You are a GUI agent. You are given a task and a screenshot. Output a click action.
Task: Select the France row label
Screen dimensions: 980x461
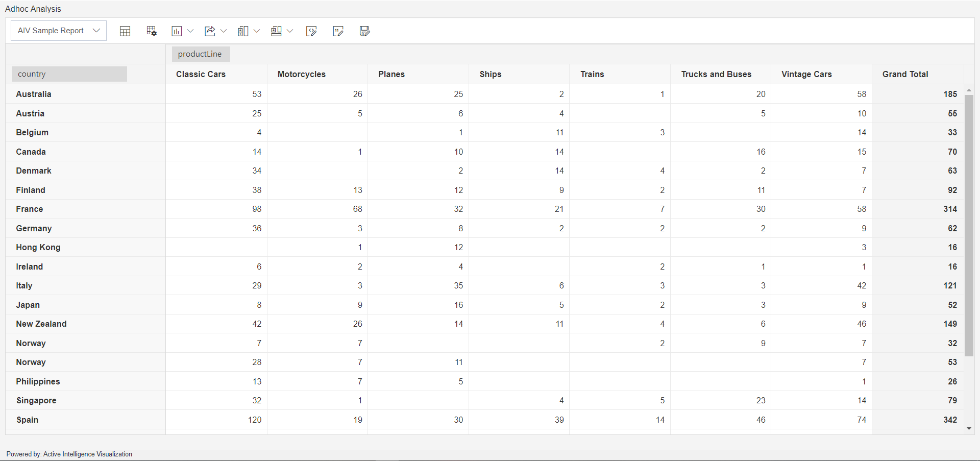point(30,209)
